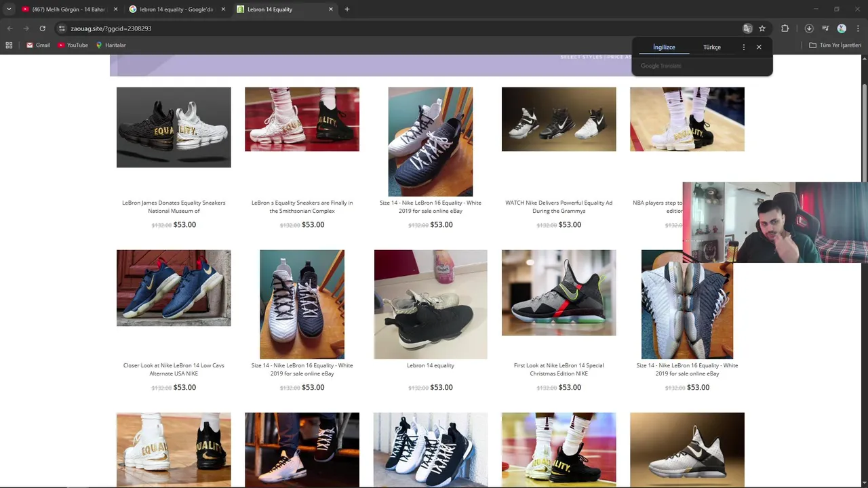Open the downloads icon in toolbar
The image size is (868, 488).
pyautogui.click(x=809, y=28)
